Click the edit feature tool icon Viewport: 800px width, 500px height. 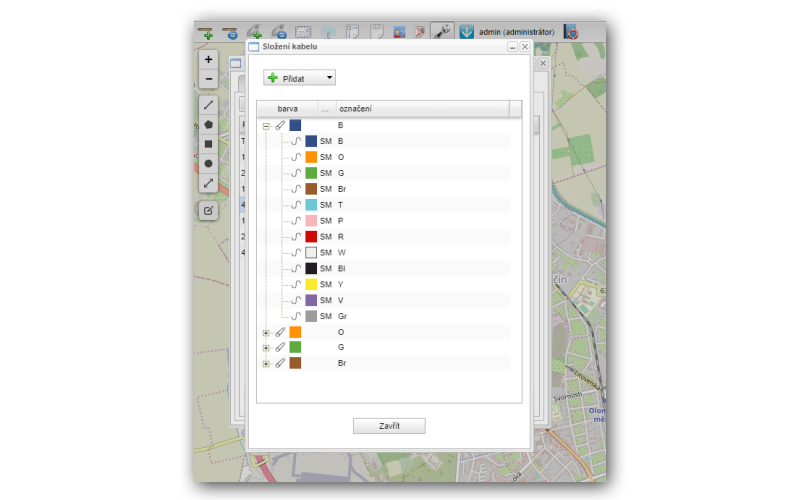point(208,210)
